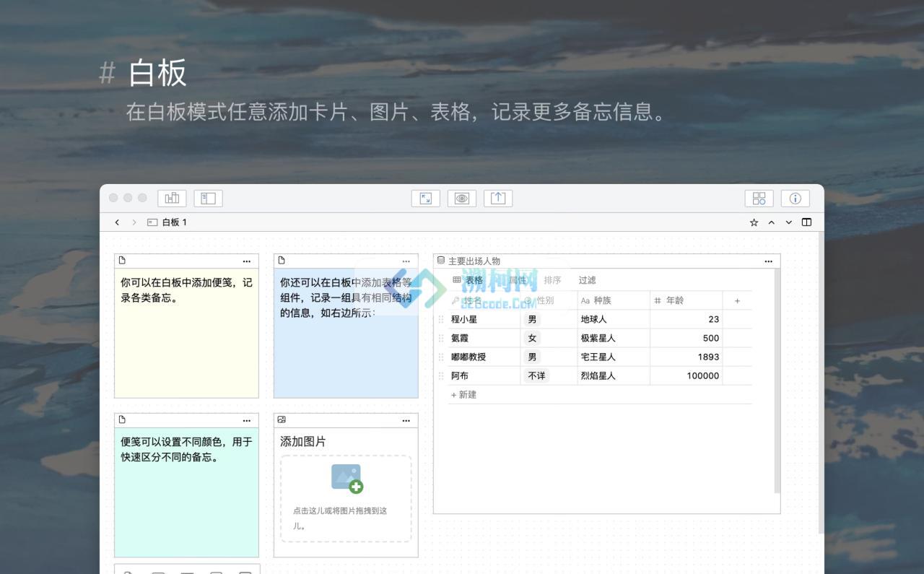This screenshot has height=574, width=924.
Task: Toggle the split view icon
Action: [x=806, y=222]
